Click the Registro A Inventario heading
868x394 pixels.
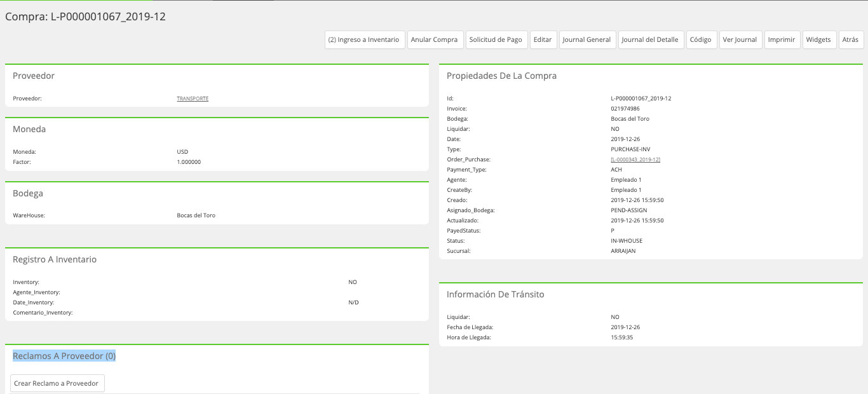55,259
